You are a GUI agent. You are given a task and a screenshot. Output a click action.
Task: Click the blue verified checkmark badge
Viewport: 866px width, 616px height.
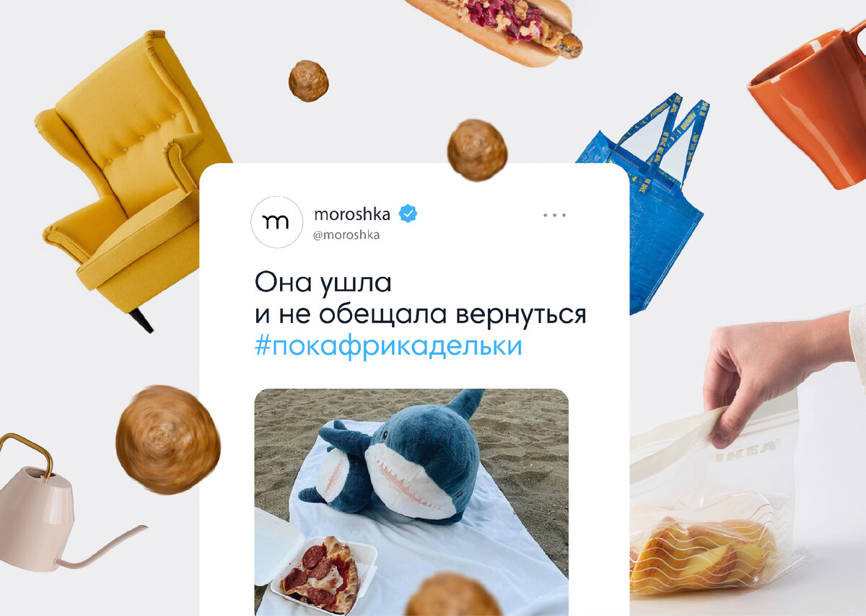coord(408,214)
